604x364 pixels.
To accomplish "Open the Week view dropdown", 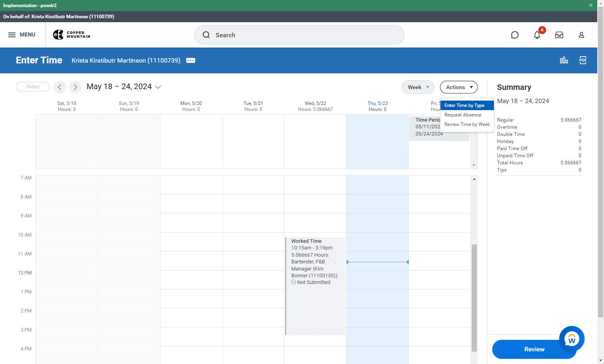I will click(418, 87).
